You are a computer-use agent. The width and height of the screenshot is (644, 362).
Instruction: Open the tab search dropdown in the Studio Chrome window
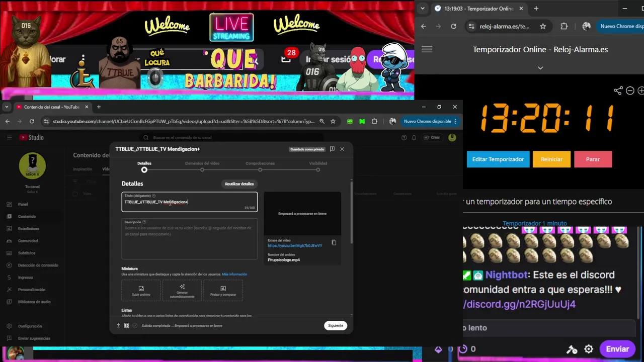(7, 107)
